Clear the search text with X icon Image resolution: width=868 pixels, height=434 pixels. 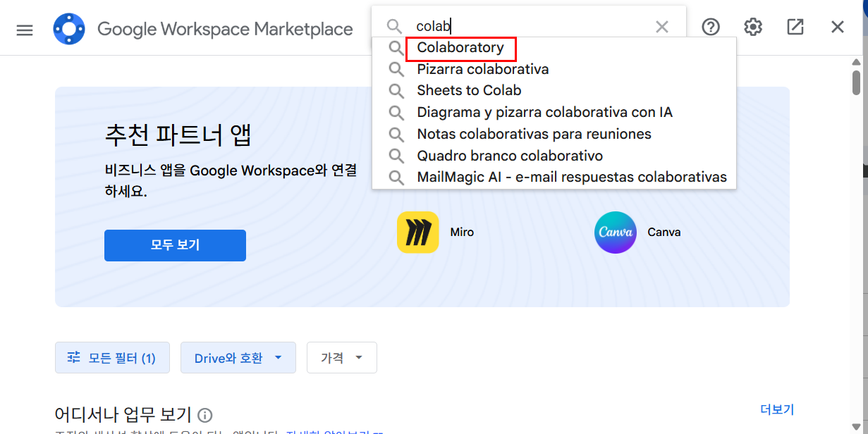click(x=661, y=27)
